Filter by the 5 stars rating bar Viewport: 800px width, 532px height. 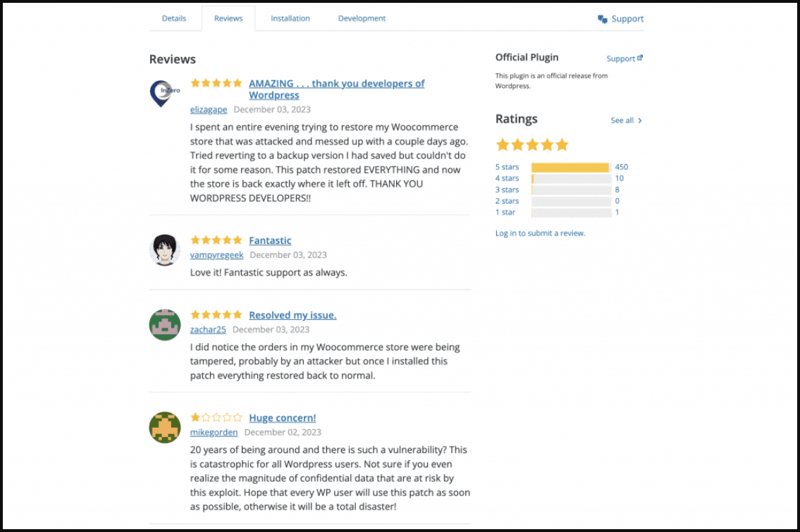pos(571,167)
